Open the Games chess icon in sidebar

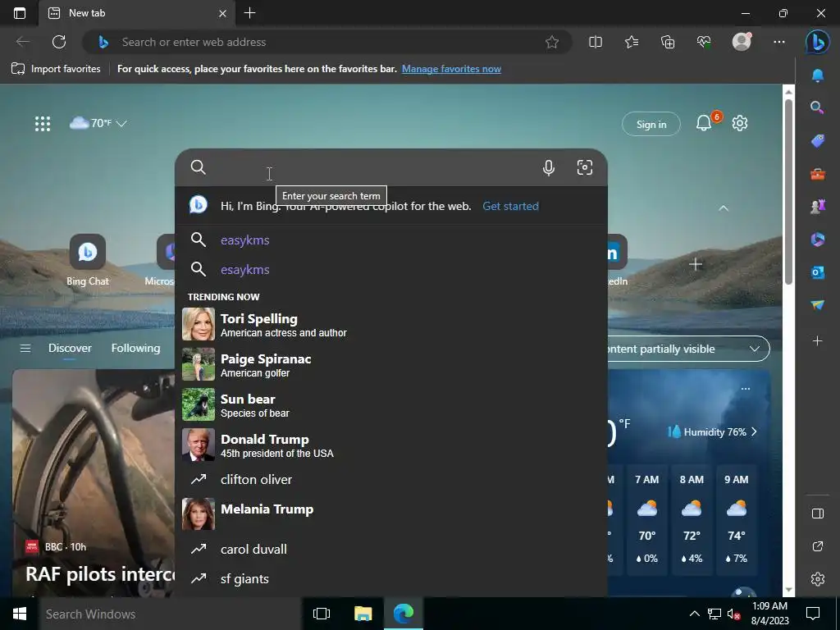[x=818, y=207]
